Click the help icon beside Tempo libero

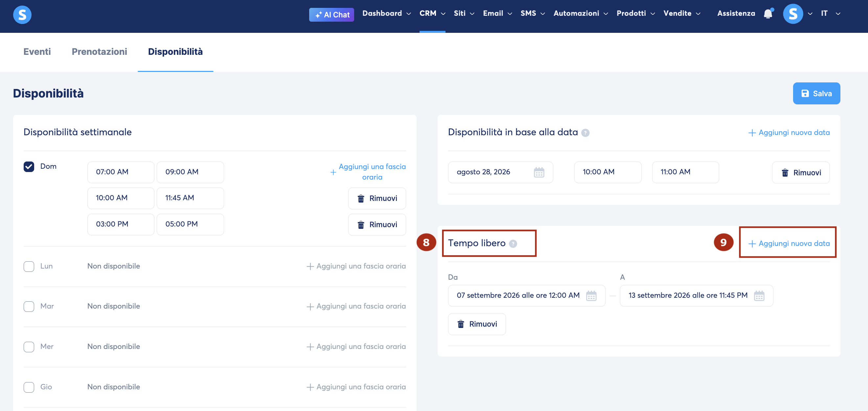[x=513, y=243]
